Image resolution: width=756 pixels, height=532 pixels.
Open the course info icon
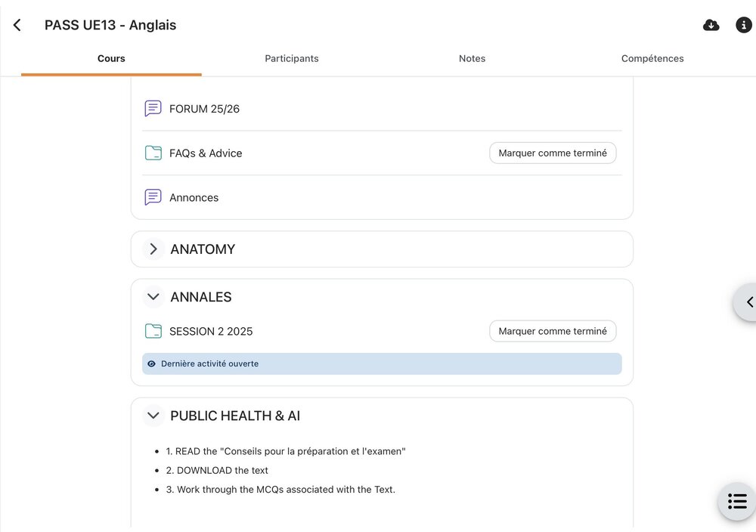(x=744, y=25)
